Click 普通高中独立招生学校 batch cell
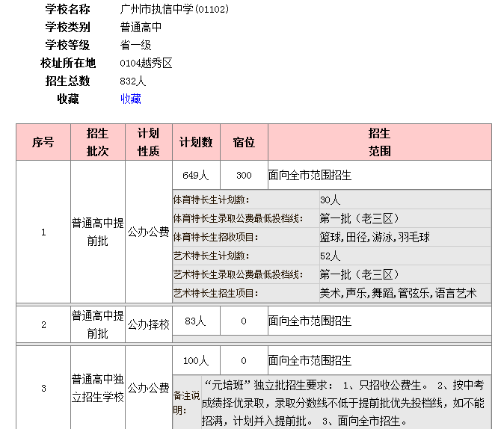The image size is (504, 429). coord(98,388)
